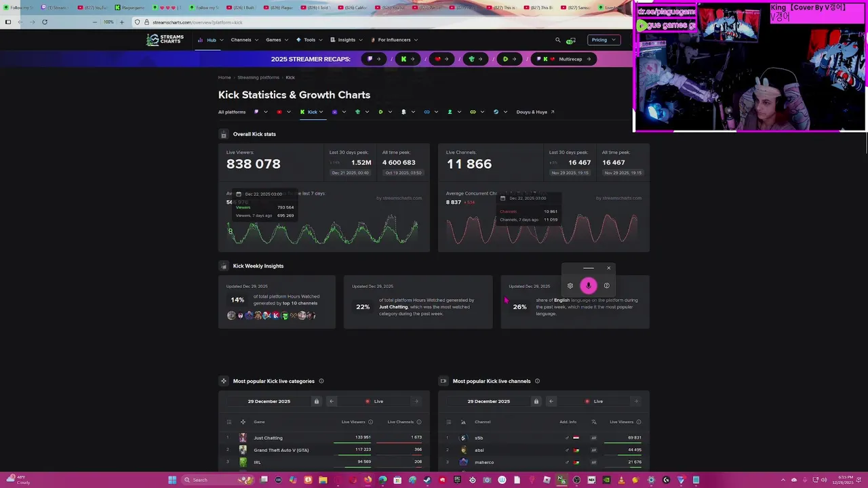Click 29 December 2025 date in categories table

pyautogui.click(x=269, y=401)
